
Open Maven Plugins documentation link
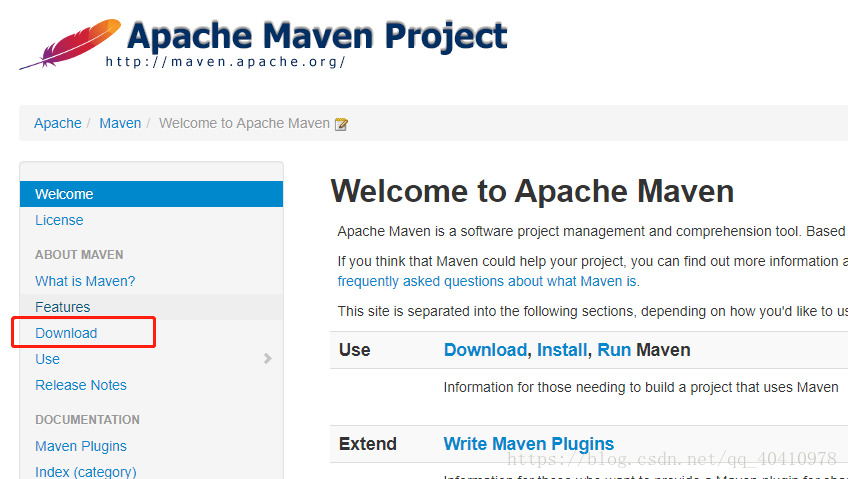pyautogui.click(x=81, y=446)
